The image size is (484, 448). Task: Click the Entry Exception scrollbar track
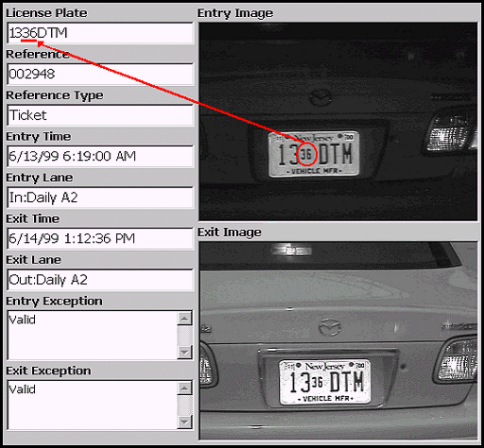click(184, 336)
